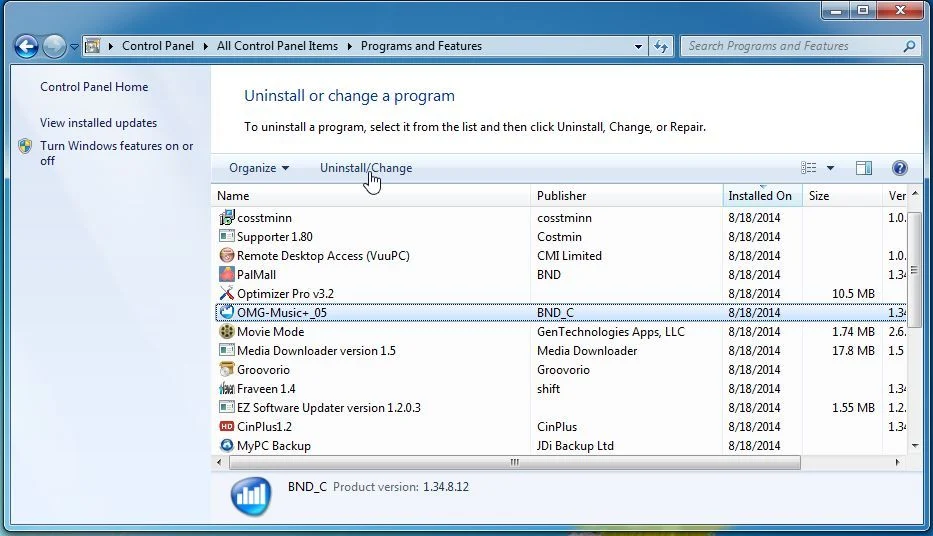Image resolution: width=933 pixels, height=536 pixels.
Task: Click CMI Limited publisher cell
Action: [x=569, y=256]
